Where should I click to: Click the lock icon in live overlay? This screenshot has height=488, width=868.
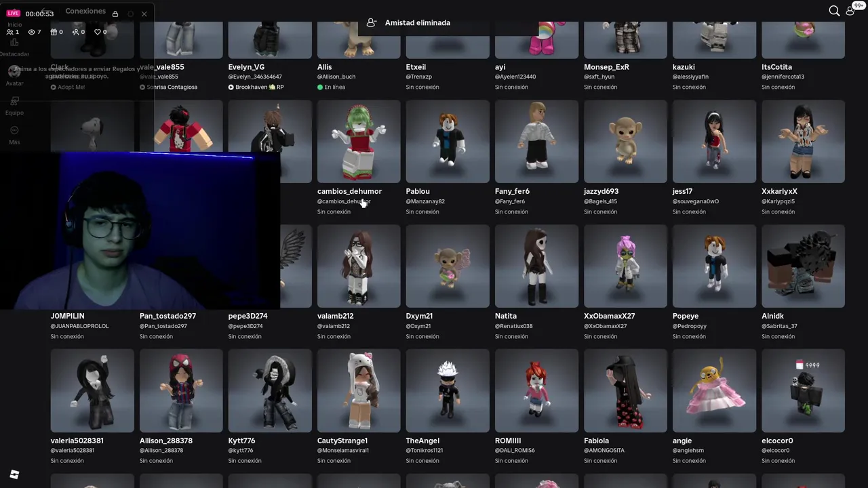[x=115, y=14]
